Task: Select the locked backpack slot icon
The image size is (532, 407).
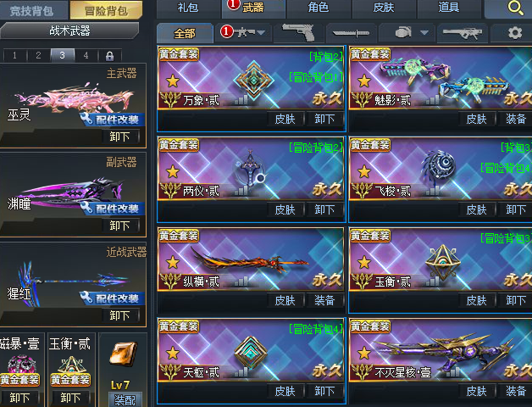Action: tap(109, 56)
